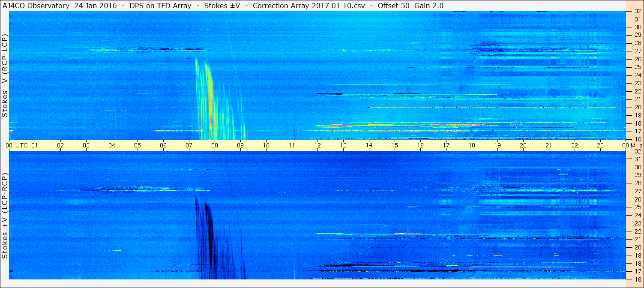
Task: Click the 18 UTC time axis label
Action: tap(472, 145)
